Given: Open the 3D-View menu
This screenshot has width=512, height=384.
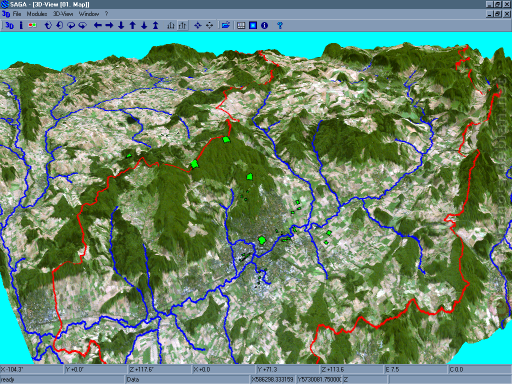Looking at the screenshot, I should click(63, 14).
